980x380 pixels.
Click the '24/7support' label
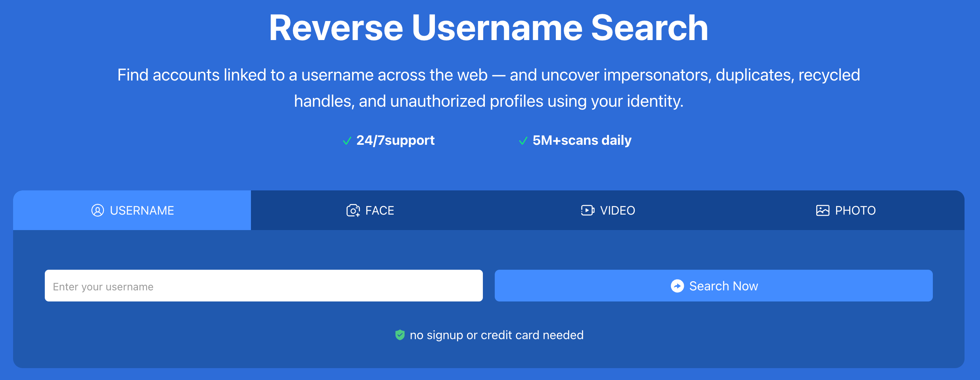tap(395, 140)
